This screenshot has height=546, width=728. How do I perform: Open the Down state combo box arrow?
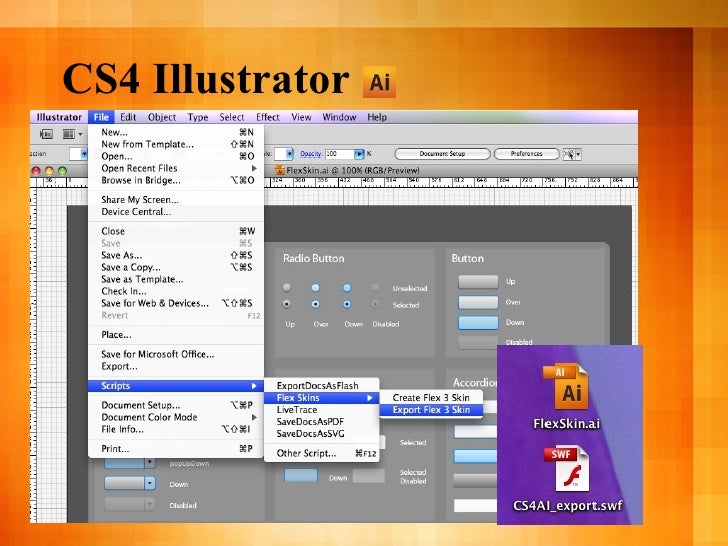(150, 483)
